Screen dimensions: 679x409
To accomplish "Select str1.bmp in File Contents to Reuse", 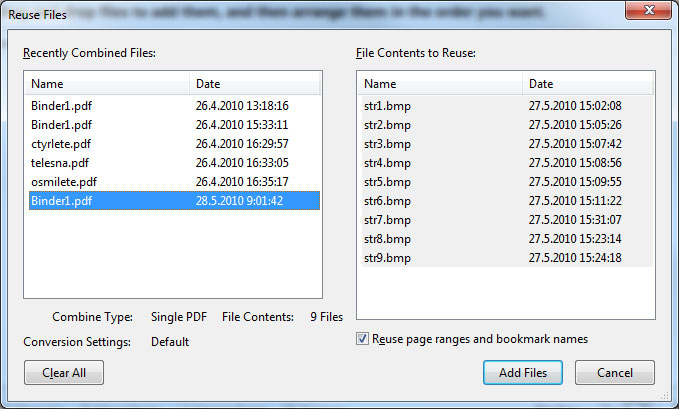I will point(387,106).
